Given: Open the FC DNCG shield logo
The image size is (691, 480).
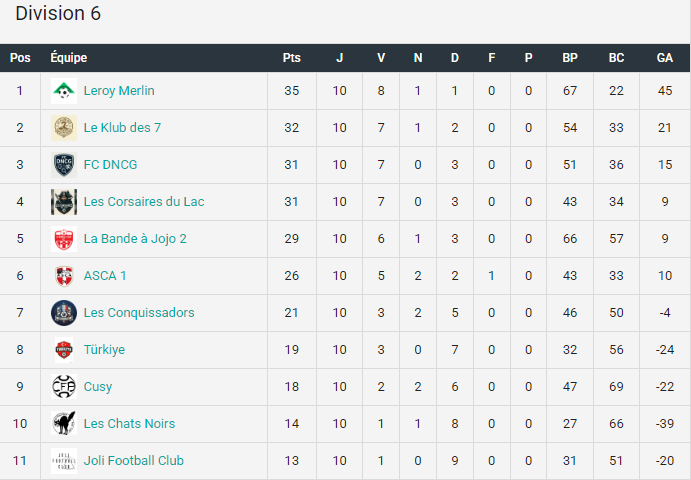Looking at the screenshot, I should coord(64,165).
